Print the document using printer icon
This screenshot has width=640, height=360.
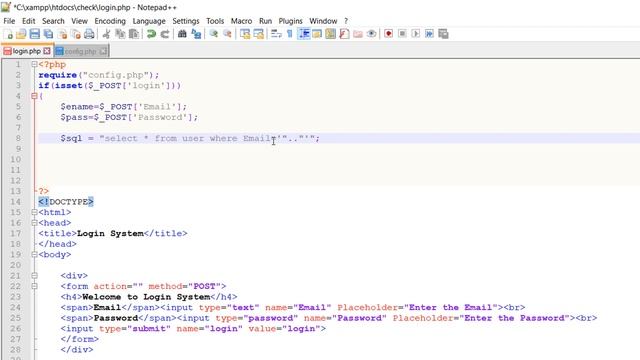tap(89, 34)
